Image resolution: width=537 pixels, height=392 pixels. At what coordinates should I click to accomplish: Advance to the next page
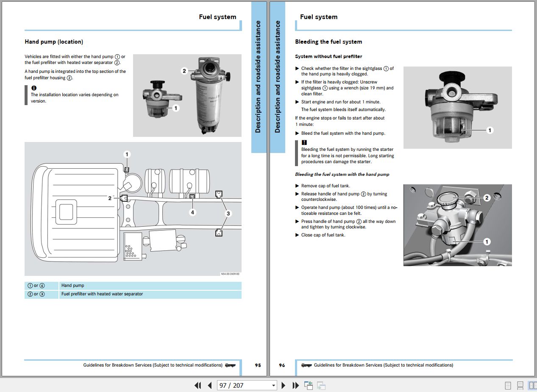click(x=283, y=386)
